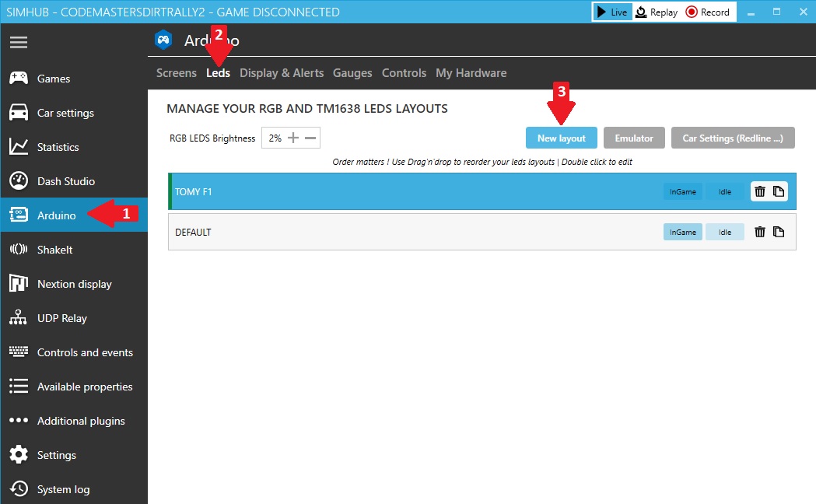Decrease RGB LEDs brightness with minus
This screenshot has width=816, height=504.
coord(310,138)
